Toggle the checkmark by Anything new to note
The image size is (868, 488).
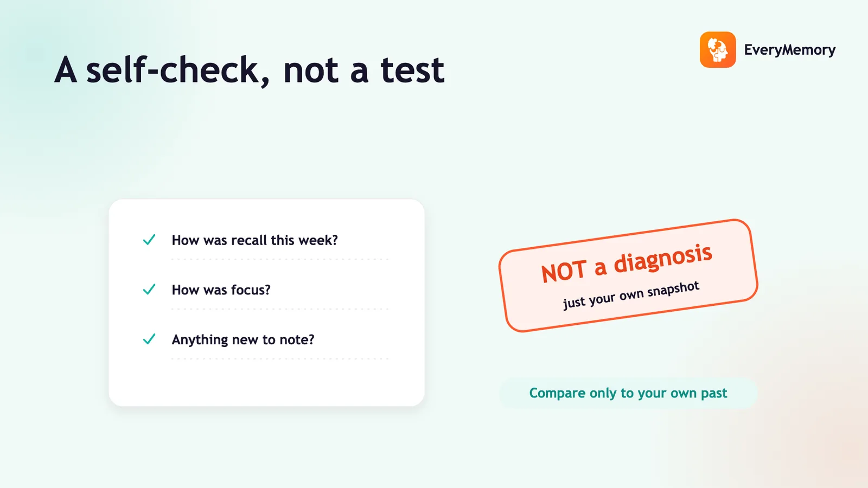click(x=149, y=339)
